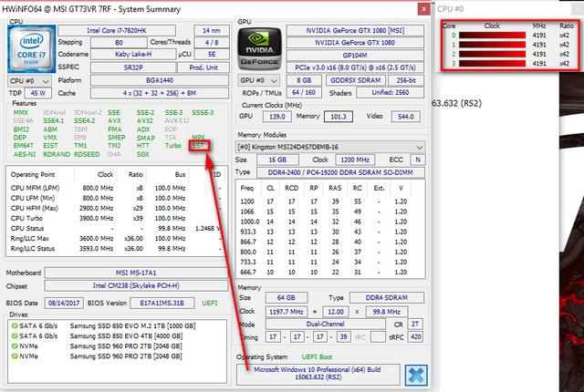Click the 45 W TDP field

pos(37,93)
